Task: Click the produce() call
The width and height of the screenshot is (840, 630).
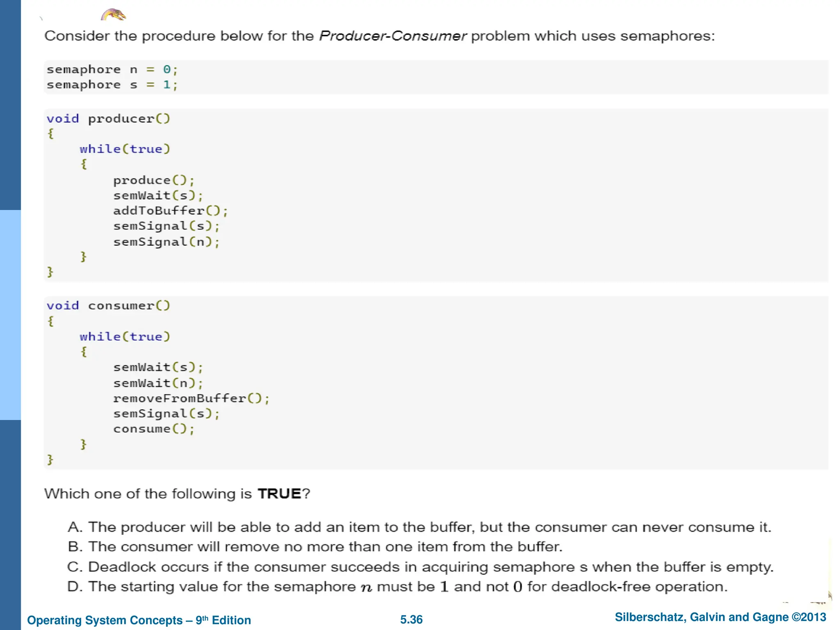Action: click(x=153, y=180)
